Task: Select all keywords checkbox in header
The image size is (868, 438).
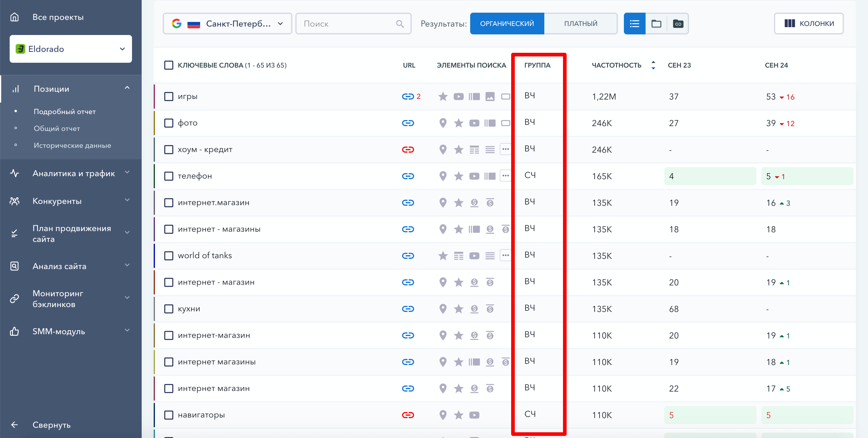Action: pos(168,65)
